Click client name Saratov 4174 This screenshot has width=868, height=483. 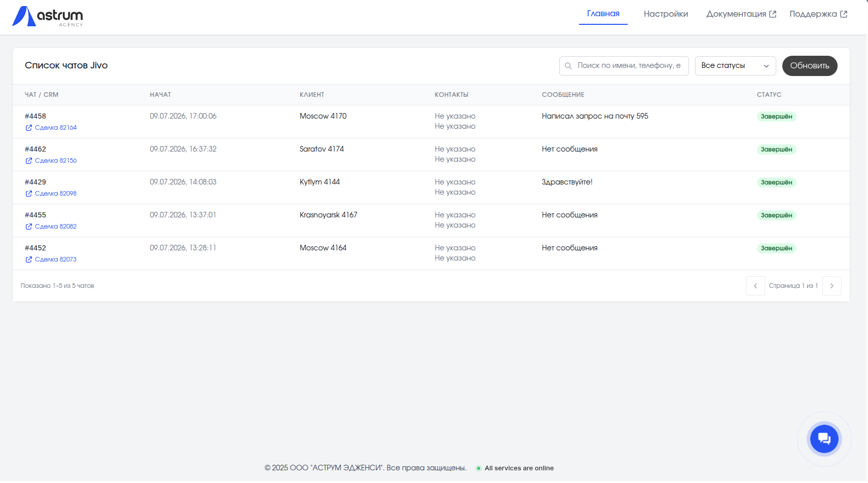pyautogui.click(x=321, y=149)
